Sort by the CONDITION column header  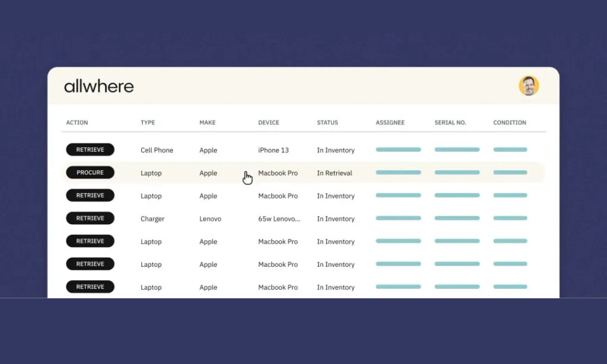click(x=509, y=123)
